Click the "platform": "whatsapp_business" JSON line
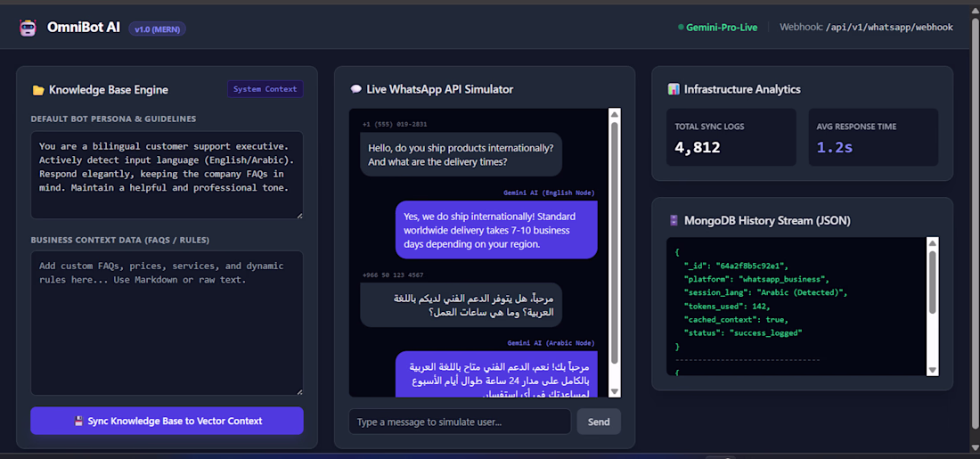This screenshot has height=459, width=980. 757,279
